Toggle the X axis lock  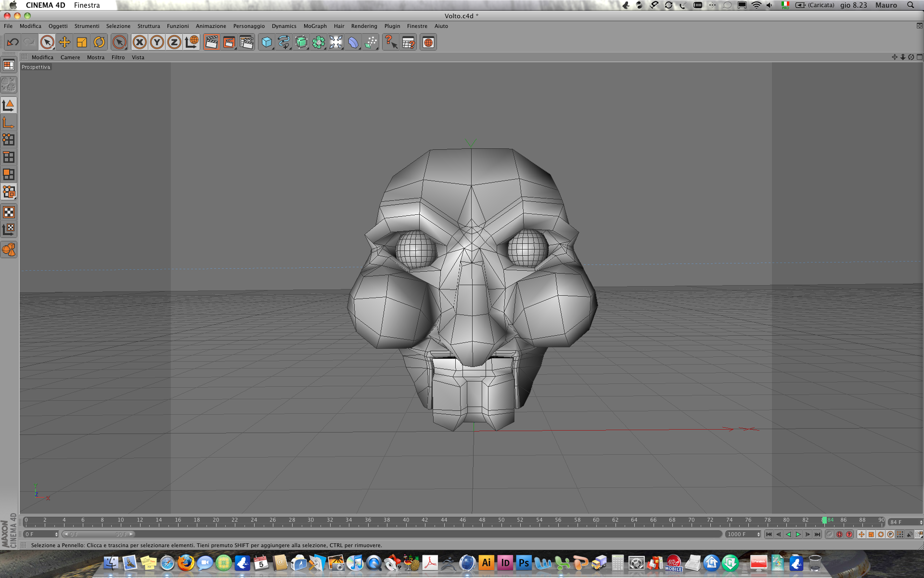[x=140, y=42]
